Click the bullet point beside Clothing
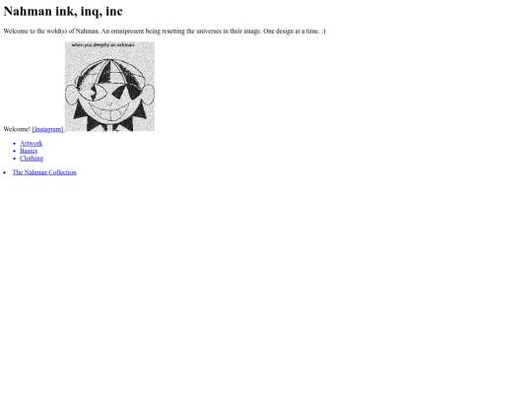The width and height of the screenshot is (532, 399). 15,159
